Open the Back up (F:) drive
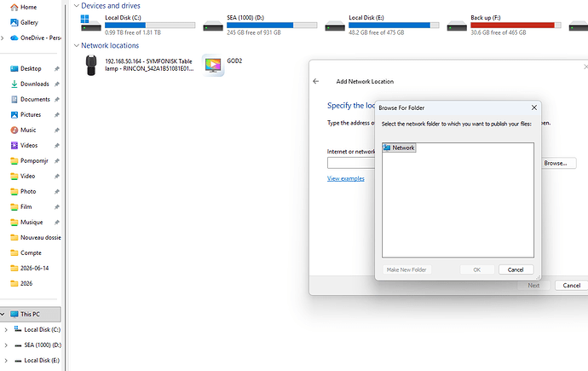The width and height of the screenshot is (588, 371). point(504,25)
